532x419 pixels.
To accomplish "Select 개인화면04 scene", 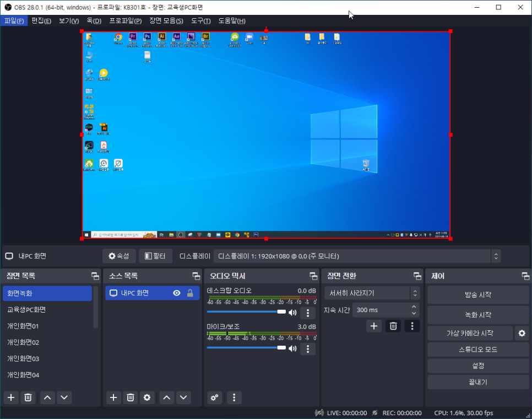I will [x=47, y=375].
